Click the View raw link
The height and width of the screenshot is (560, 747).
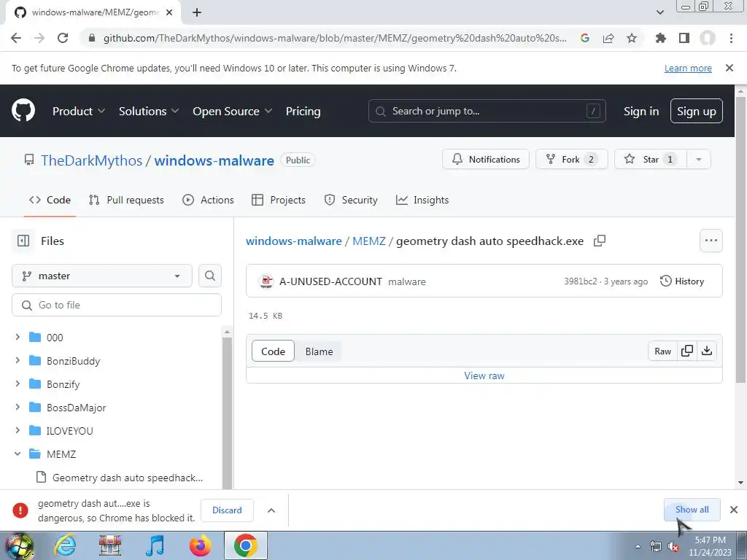click(484, 376)
